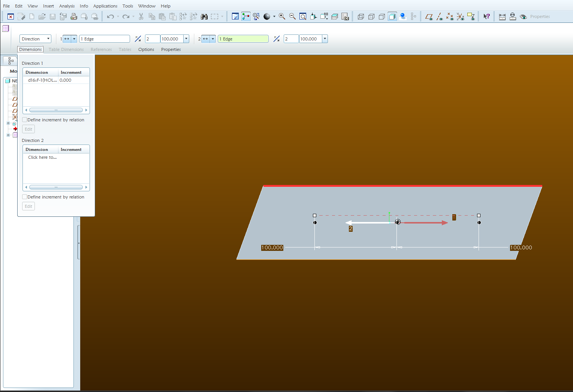573x392 pixels.
Task: Click the selection box filter icon
Action: pos(214,16)
